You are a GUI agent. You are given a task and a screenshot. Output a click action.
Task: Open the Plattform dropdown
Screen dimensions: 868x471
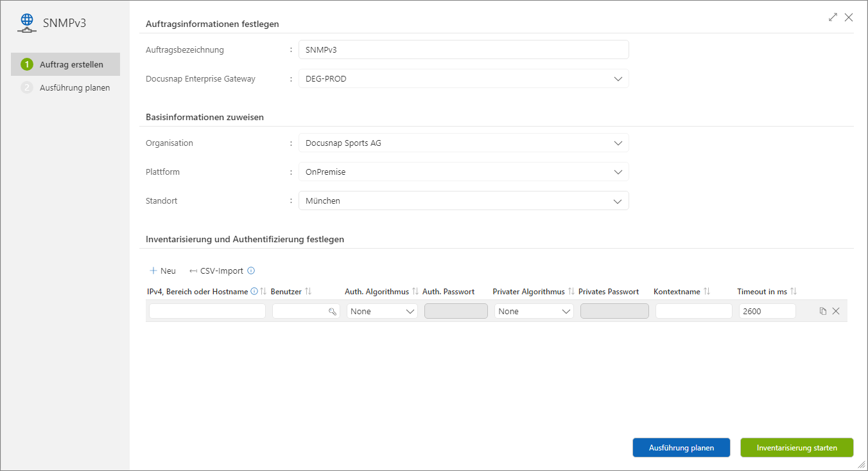(464, 172)
